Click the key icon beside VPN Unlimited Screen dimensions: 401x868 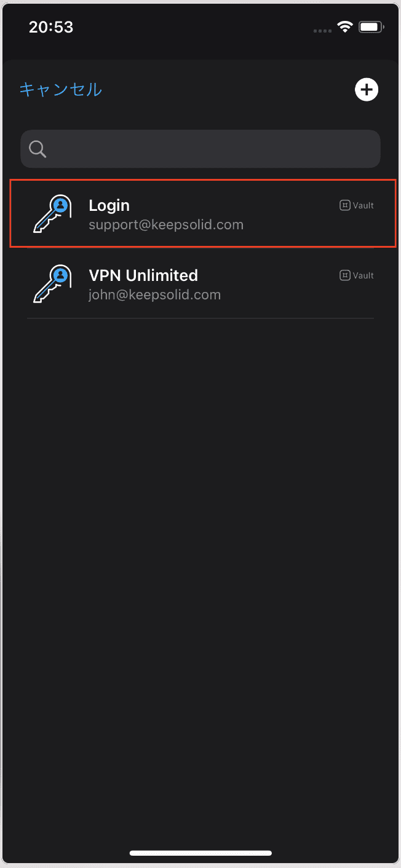52,284
